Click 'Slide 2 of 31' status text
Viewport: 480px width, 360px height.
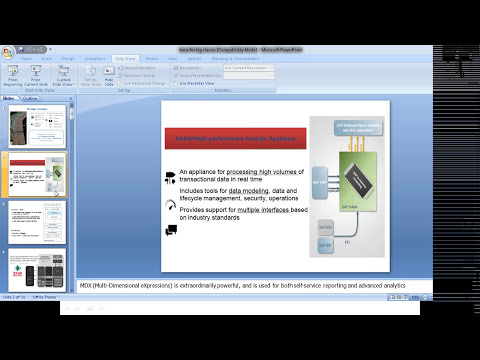pyautogui.click(x=14, y=297)
